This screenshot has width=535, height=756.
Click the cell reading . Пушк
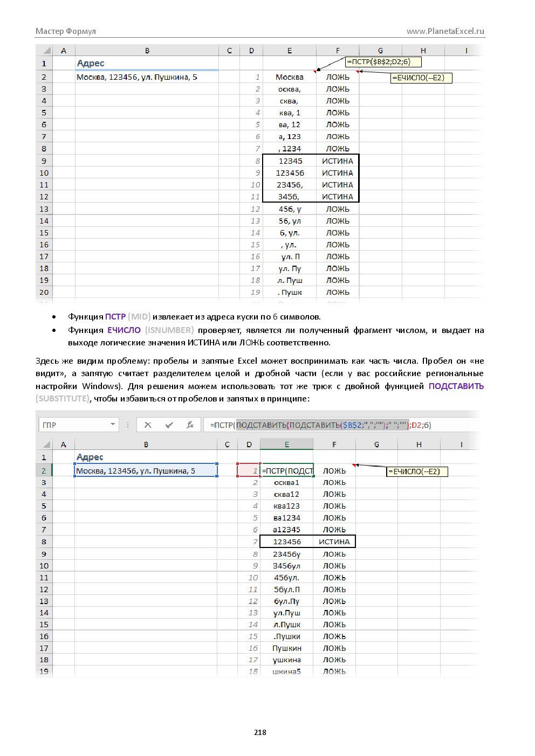pyautogui.click(x=290, y=292)
